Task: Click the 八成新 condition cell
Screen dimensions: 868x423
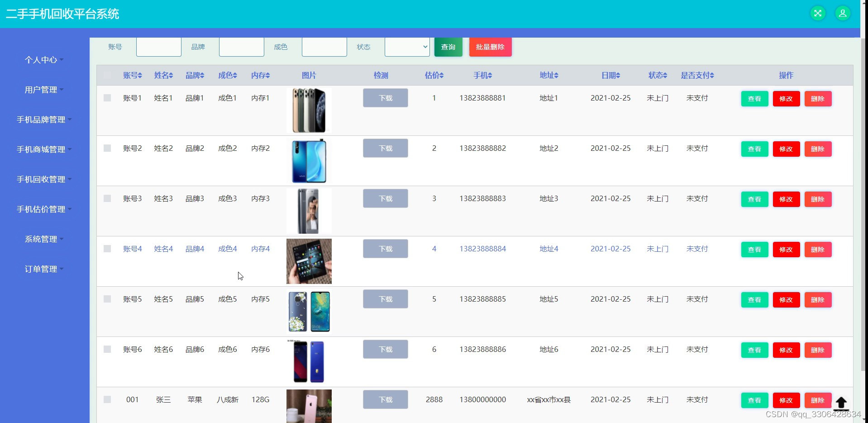Action: coord(228,399)
